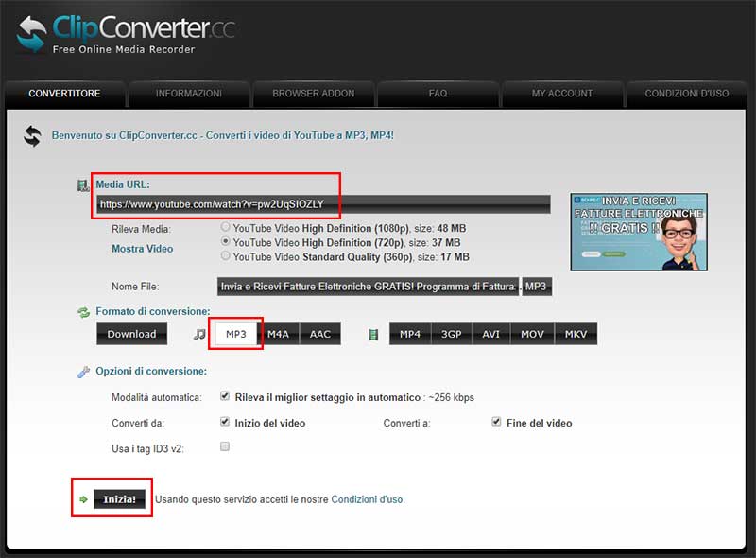Click the Opzioni di conversione heading
756x558 pixels.
(x=151, y=371)
